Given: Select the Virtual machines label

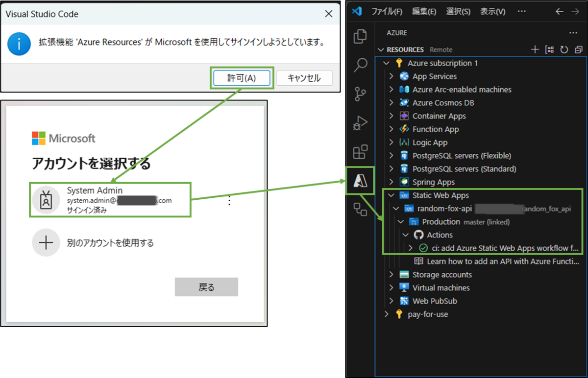Looking at the screenshot, I should (441, 288).
